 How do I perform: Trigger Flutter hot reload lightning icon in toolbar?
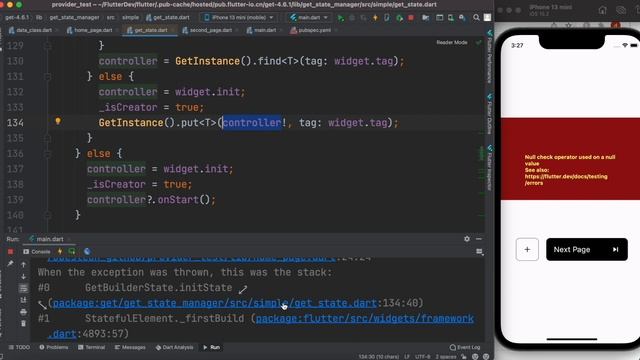click(x=375, y=18)
